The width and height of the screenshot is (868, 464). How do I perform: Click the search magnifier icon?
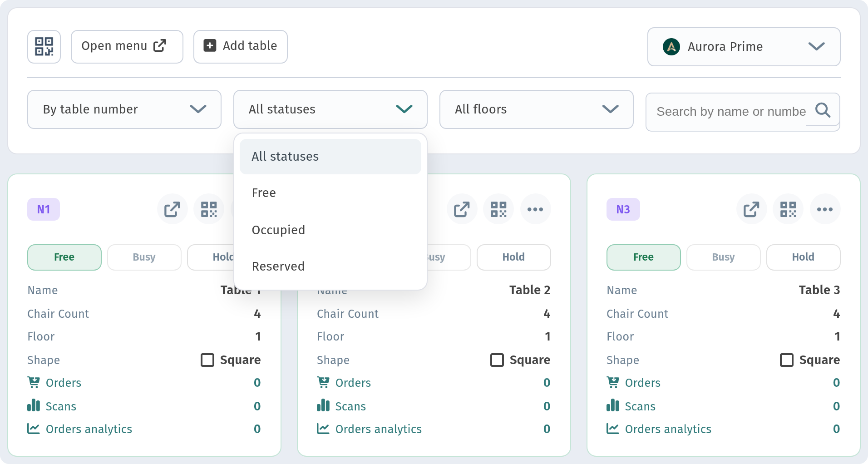pyautogui.click(x=823, y=110)
